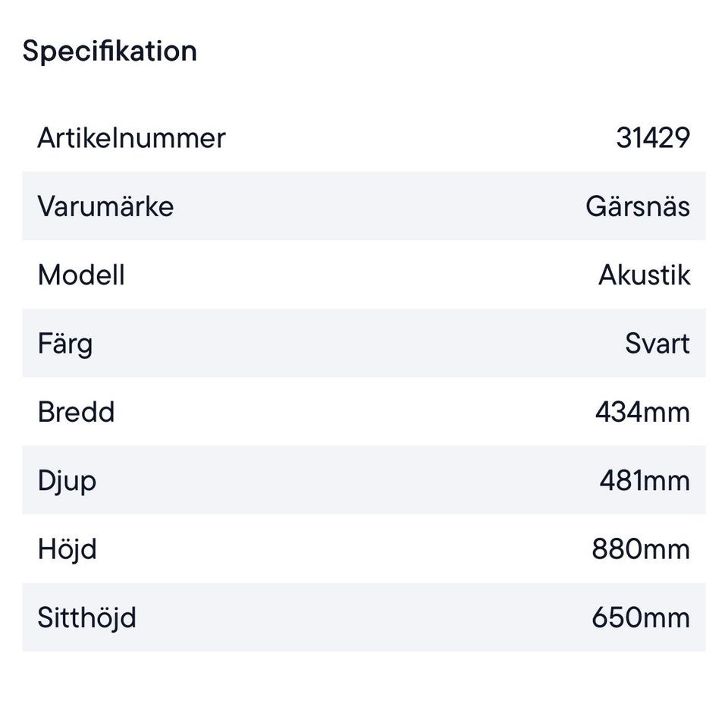This screenshot has height=707, width=728.
Task: Click the Modell row label
Action: [81, 275]
